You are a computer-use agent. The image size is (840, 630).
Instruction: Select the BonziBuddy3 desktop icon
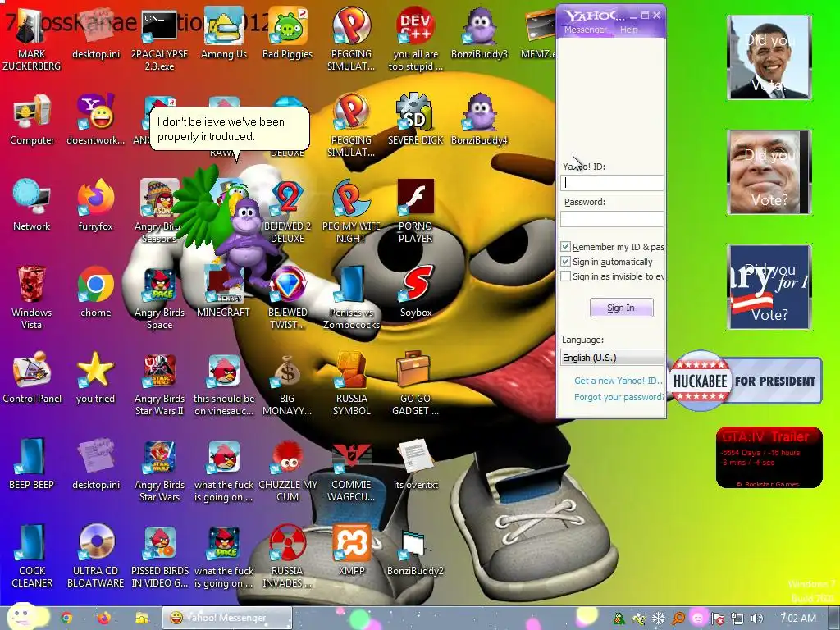(x=479, y=33)
